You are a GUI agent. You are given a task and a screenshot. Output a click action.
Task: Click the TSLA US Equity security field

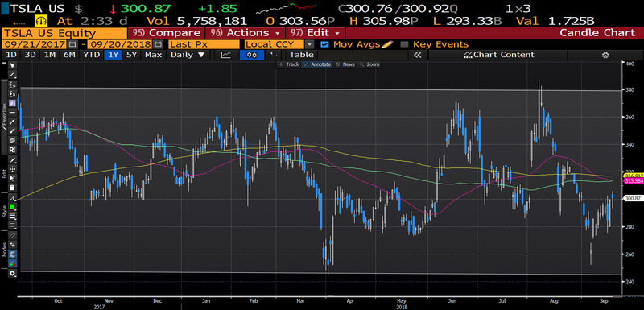[64, 33]
